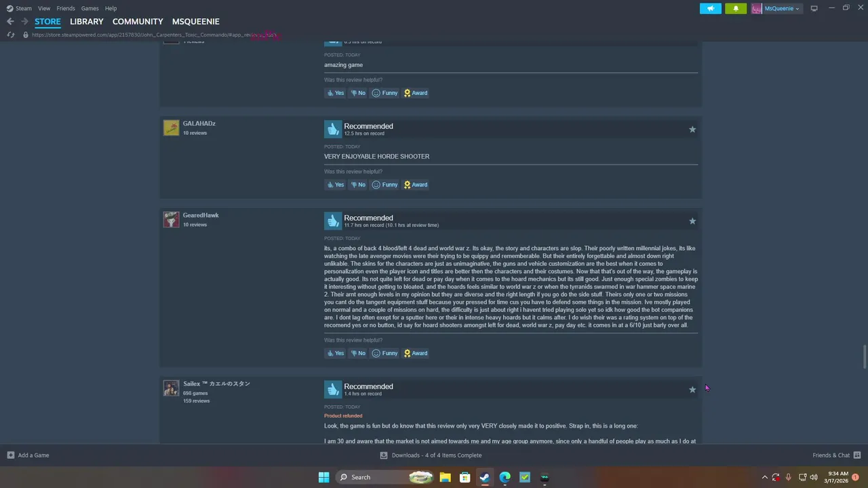The height and width of the screenshot is (488, 868).
Task: Open the notifications bell icon
Action: pos(736,8)
